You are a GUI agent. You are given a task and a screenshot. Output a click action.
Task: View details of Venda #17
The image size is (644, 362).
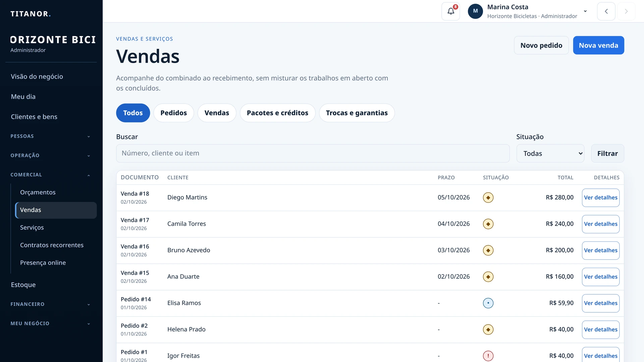(600, 224)
